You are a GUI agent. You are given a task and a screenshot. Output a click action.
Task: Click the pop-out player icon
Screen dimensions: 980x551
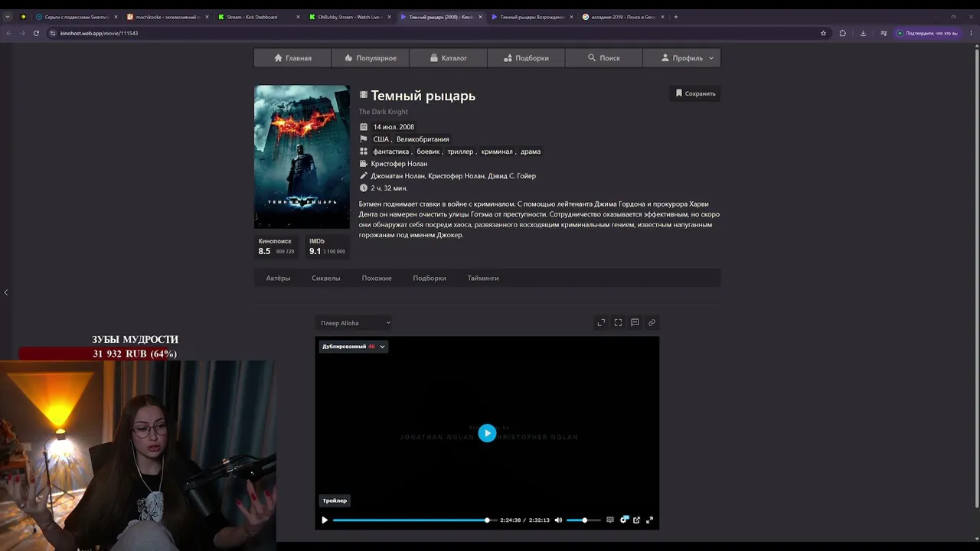[x=636, y=520]
